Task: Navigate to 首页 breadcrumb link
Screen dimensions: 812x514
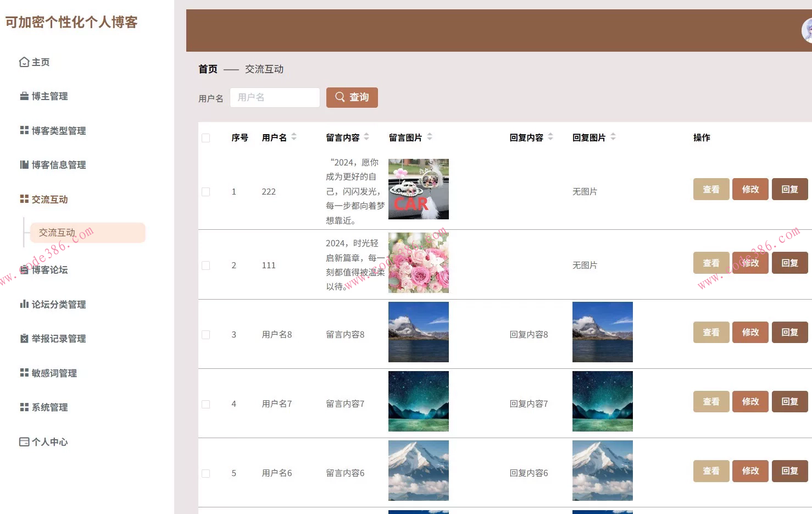Action: click(207, 69)
